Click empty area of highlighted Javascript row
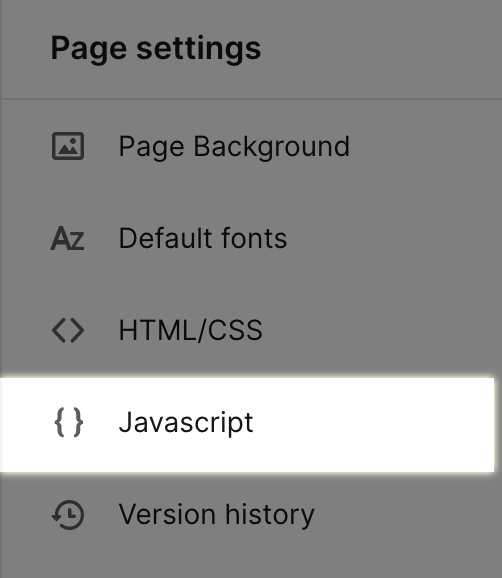 pyautogui.click(x=372, y=425)
